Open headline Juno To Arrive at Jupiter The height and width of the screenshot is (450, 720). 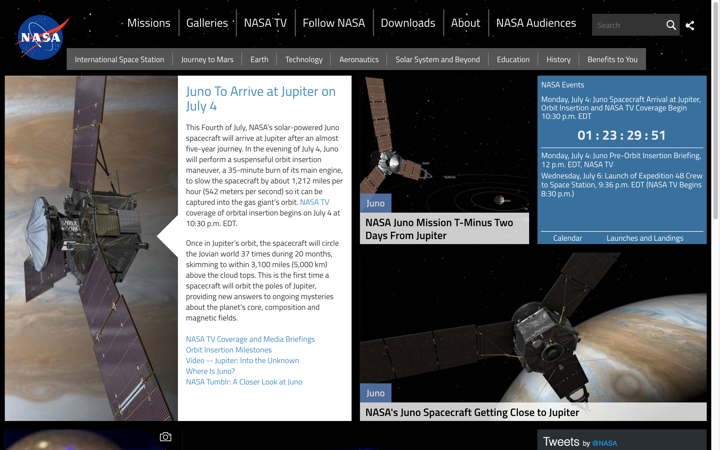coord(260,98)
